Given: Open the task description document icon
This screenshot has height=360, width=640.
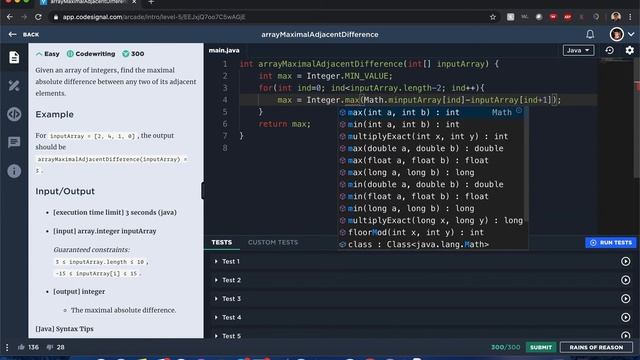Looking at the screenshot, I should point(14,57).
